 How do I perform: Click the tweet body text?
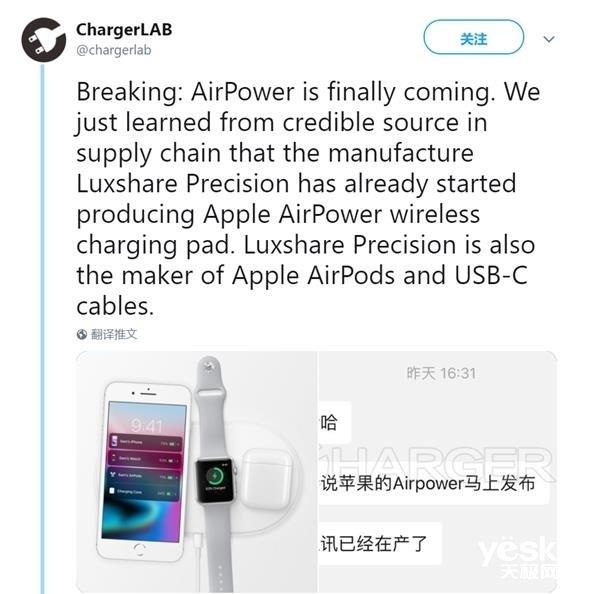pyautogui.click(x=308, y=198)
